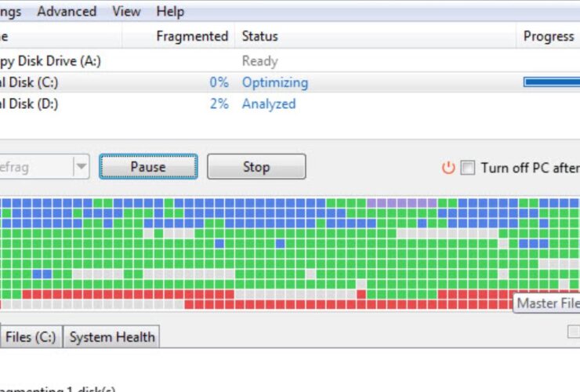The height and width of the screenshot is (392, 580).
Task: Open the Advanced menu
Action: coord(67,12)
